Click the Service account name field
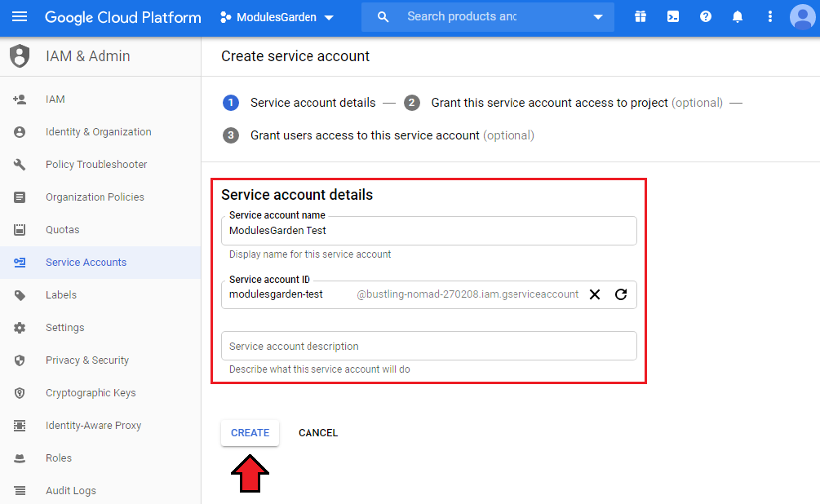Image resolution: width=820 pixels, height=504 pixels. pos(429,231)
